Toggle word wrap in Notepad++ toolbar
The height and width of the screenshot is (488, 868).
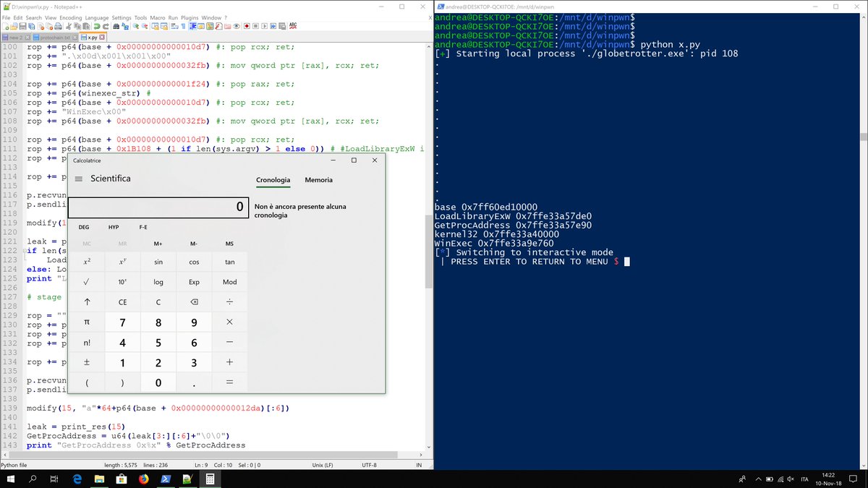click(174, 26)
